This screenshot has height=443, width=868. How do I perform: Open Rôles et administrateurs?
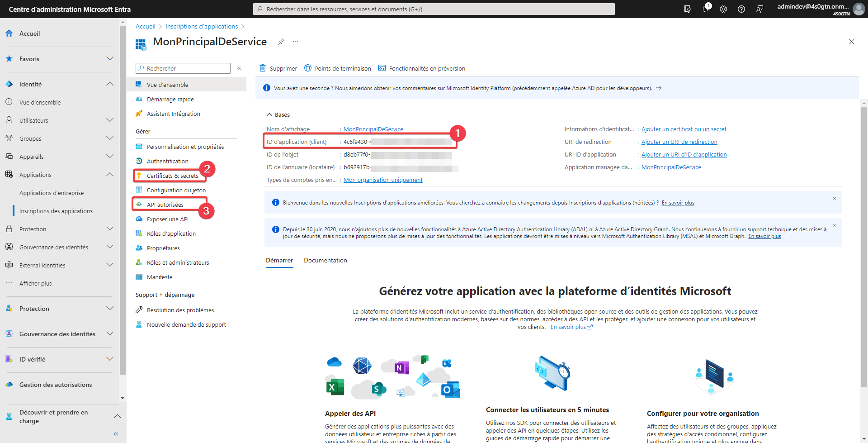click(x=178, y=262)
